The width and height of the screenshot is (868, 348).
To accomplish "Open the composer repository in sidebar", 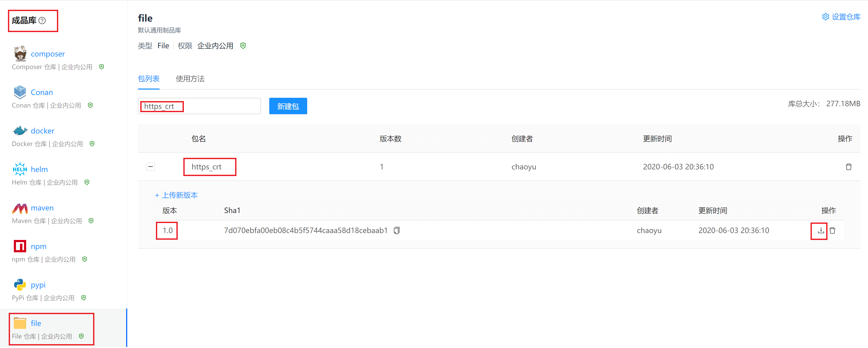I will [x=47, y=53].
